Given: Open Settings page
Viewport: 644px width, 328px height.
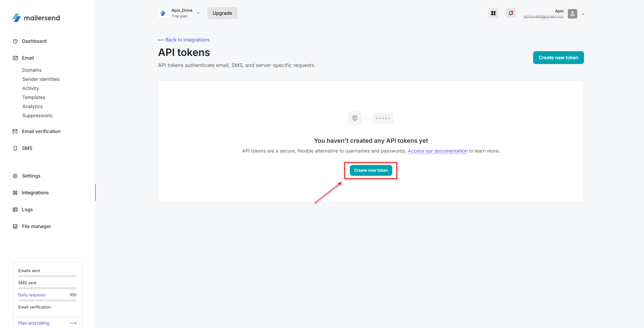Looking at the screenshot, I should tap(31, 176).
